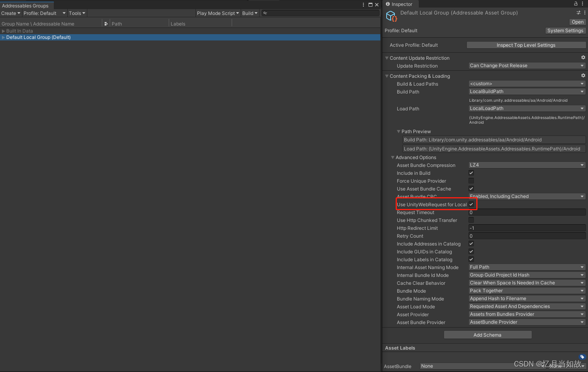This screenshot has height=372, width=588.
Task: Open Bundle Mode Pack Together dropdown
Action: click(527, 291)
